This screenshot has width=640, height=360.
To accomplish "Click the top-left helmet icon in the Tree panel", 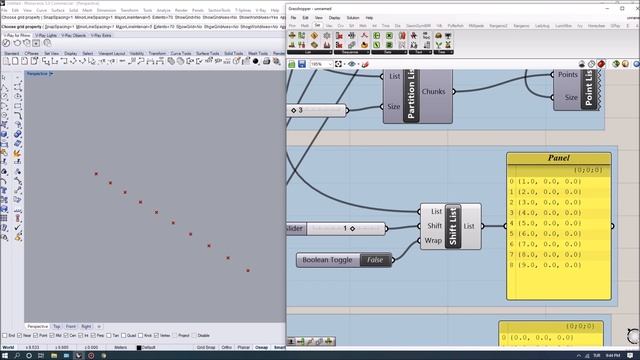I will point(438,36).
